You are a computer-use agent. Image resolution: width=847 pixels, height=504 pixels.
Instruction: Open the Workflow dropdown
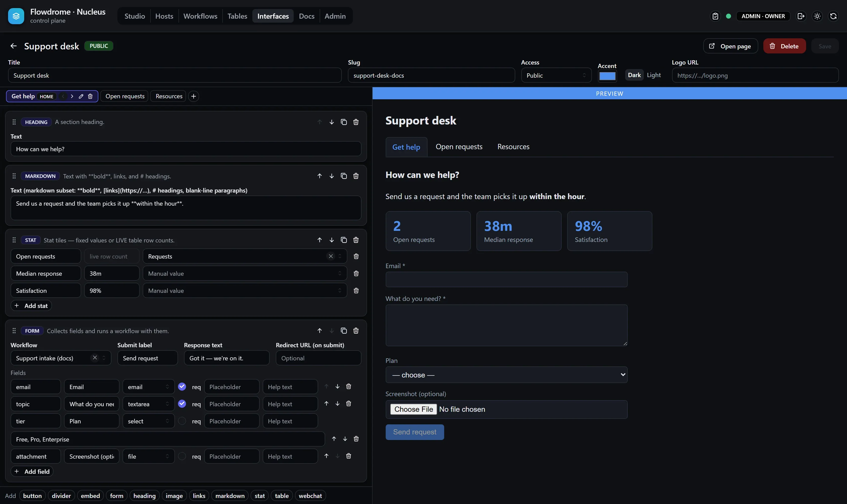[x=61, y=358]
